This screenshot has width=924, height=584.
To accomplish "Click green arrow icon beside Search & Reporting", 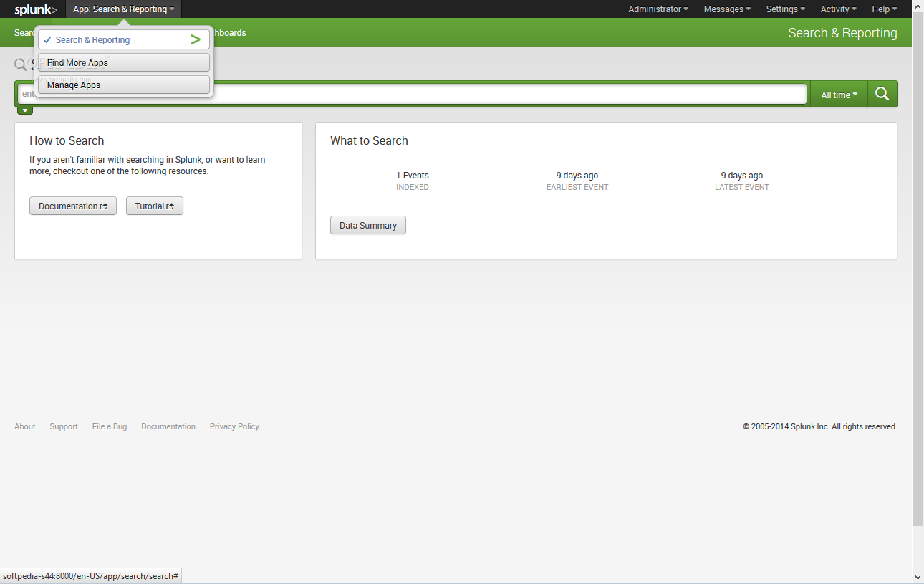I will pyautogui.click(x=196, y=39).
